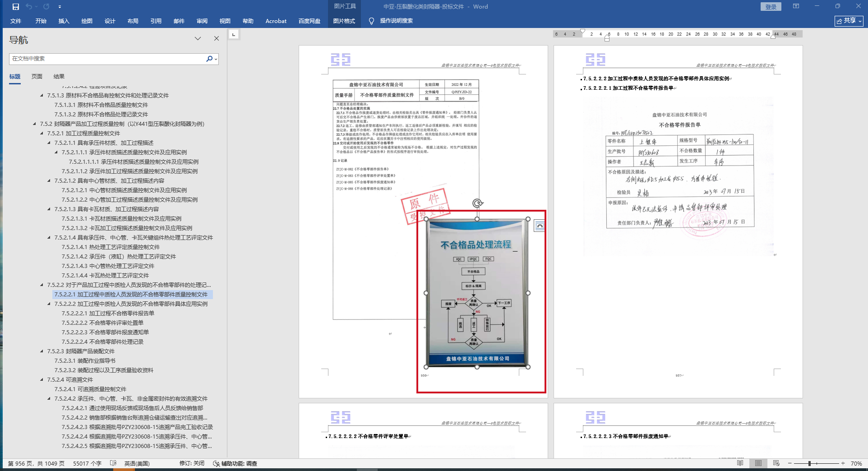Screen dimensions: 868x471
Task: Switch to the 插入 ribbon tab
Action: (x=64, y=21)
